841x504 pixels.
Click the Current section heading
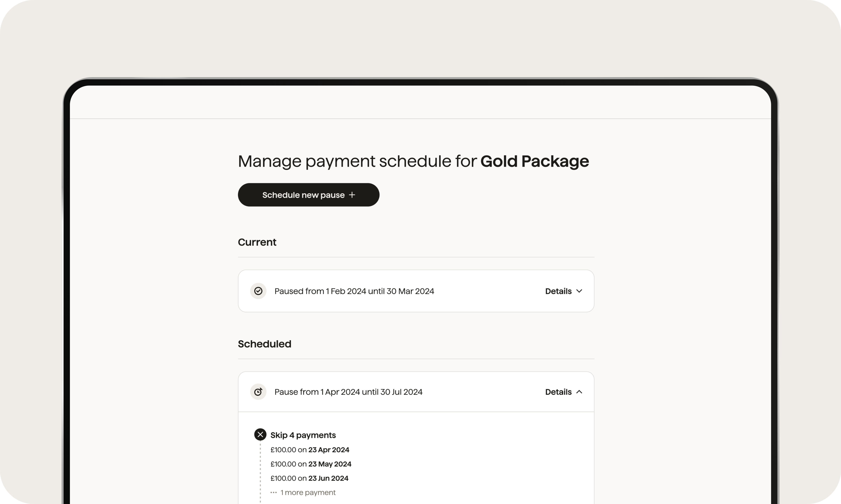click(x=257, y=242)
